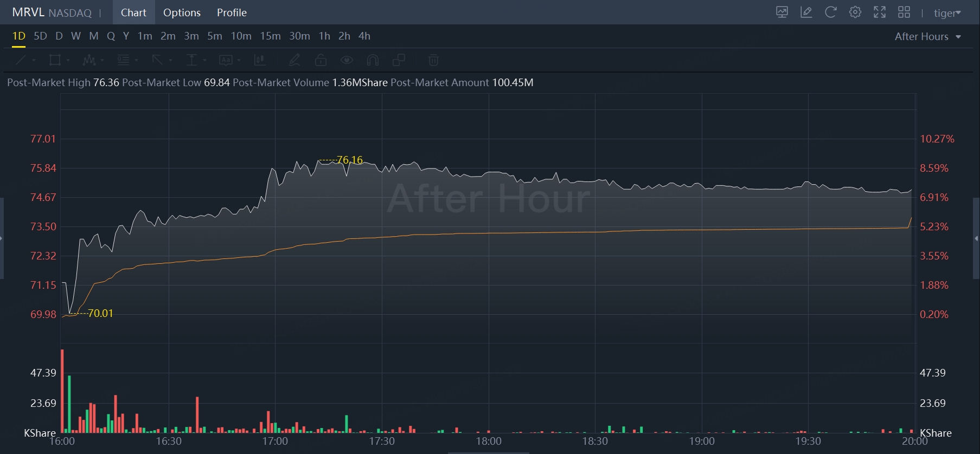Click the right side panel collapse handle
This screenshot has width=980, height=454.
[x=977, y=238]
